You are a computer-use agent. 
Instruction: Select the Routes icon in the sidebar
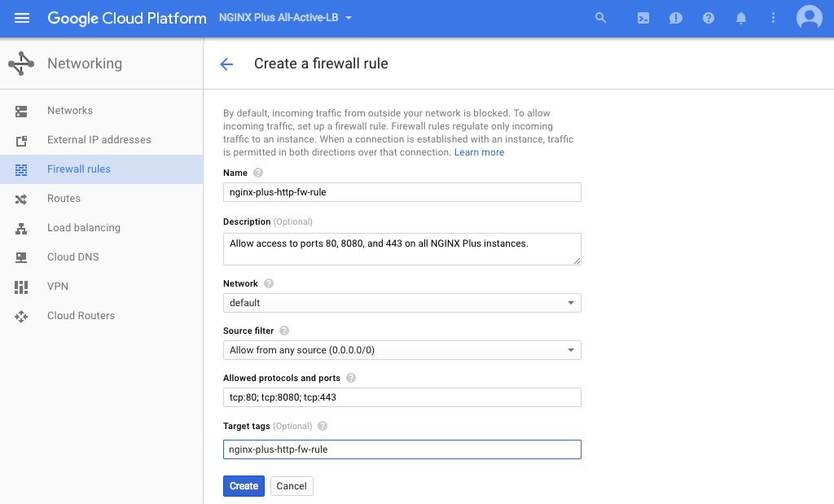(x=23, y=198)
